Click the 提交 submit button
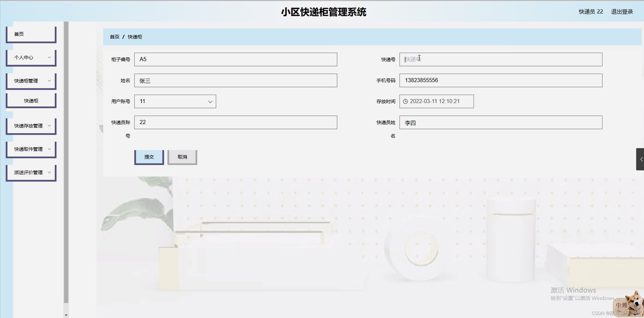Screen dimensions: 644x318 (x=149, y=157)
